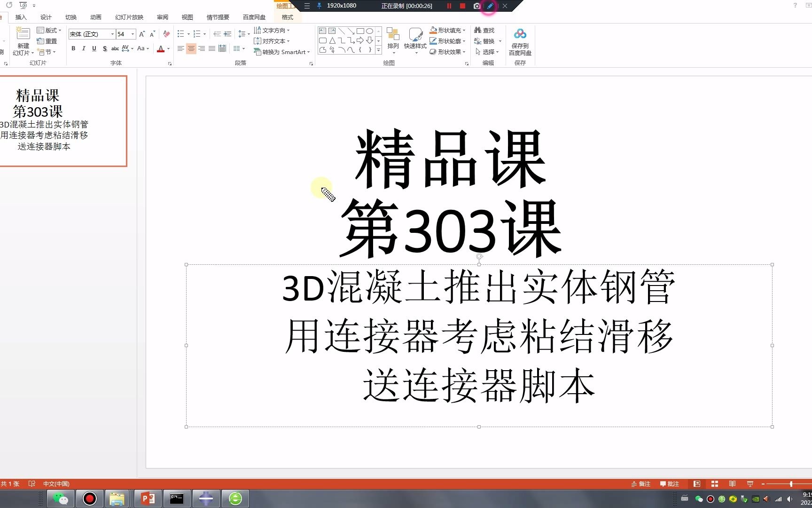Screen dimensions: 812x508
Task: Click Save to Baidu Netdisk icon
Action: (x=519, y=41)
